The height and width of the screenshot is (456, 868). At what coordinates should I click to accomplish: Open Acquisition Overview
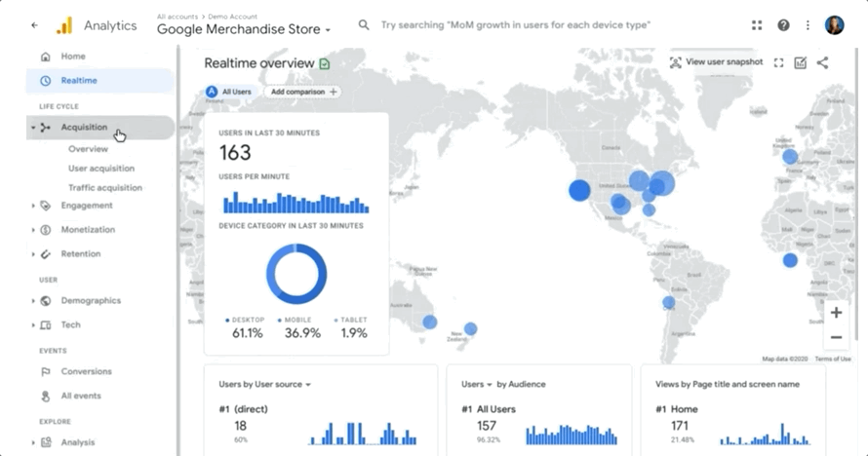(x=88, y=149)
